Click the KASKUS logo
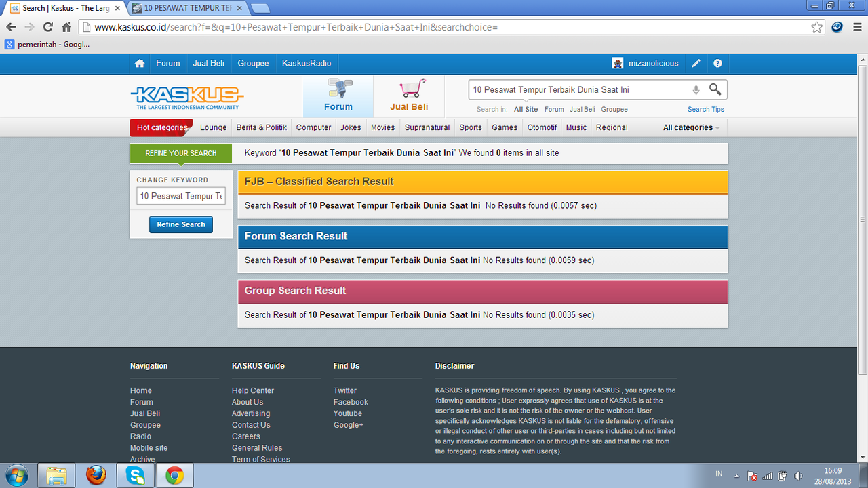Viewport: 868px width, 488px height. [186, 97]
